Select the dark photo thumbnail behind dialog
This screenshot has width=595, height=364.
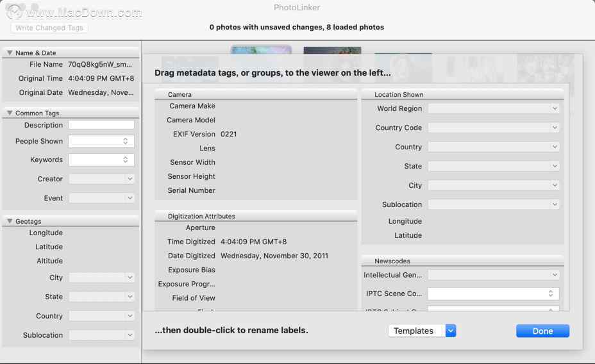332,51
